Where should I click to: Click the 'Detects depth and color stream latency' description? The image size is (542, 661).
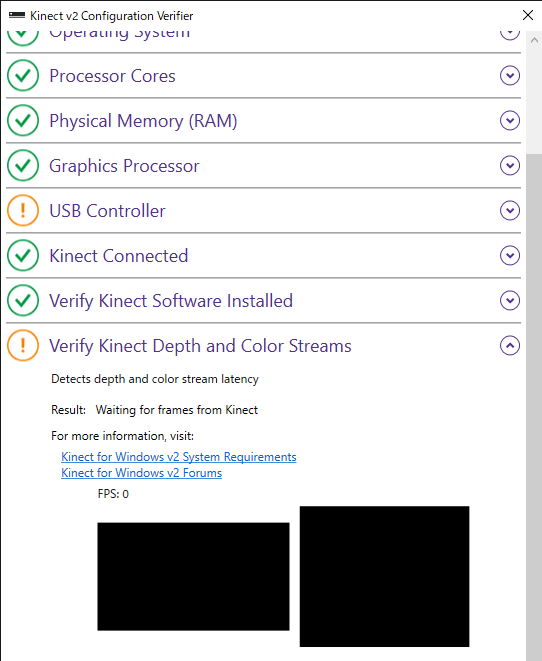[155, 379]
